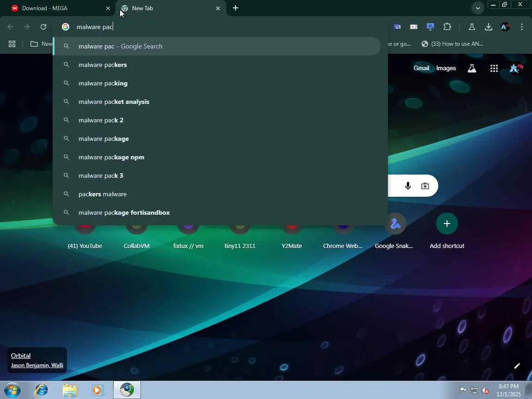The image size is (532, 399).
Task: Click the blue camera extension icon
Action: pos(397,27)
